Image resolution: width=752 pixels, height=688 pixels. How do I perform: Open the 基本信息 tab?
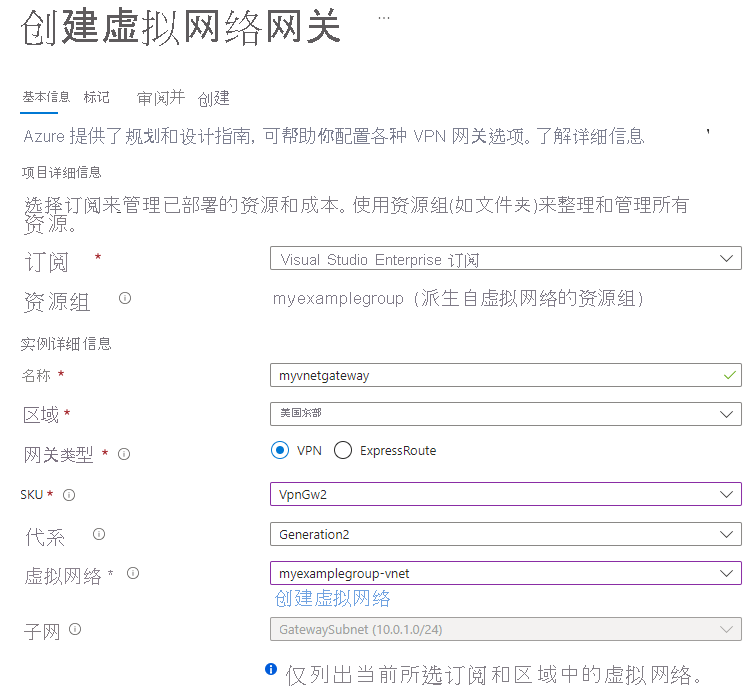tap(46, 97)
